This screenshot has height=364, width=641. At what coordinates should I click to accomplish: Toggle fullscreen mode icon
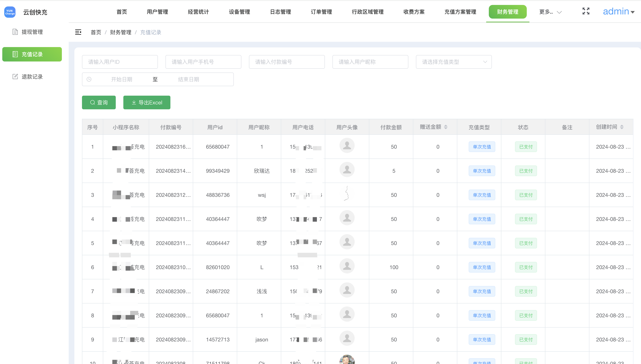pyautogui.click(x=586, y=11)
